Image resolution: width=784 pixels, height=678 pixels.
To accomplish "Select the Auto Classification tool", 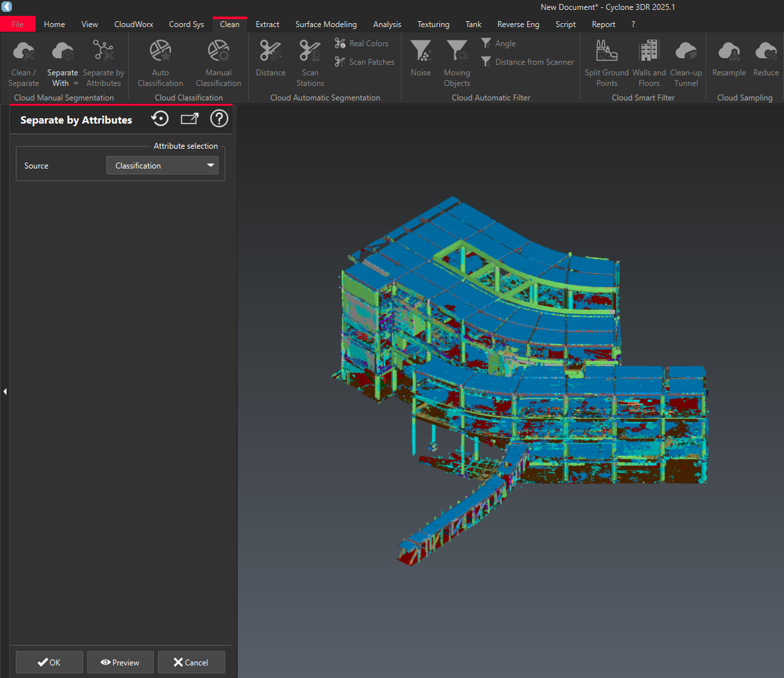I will point(160,52).
